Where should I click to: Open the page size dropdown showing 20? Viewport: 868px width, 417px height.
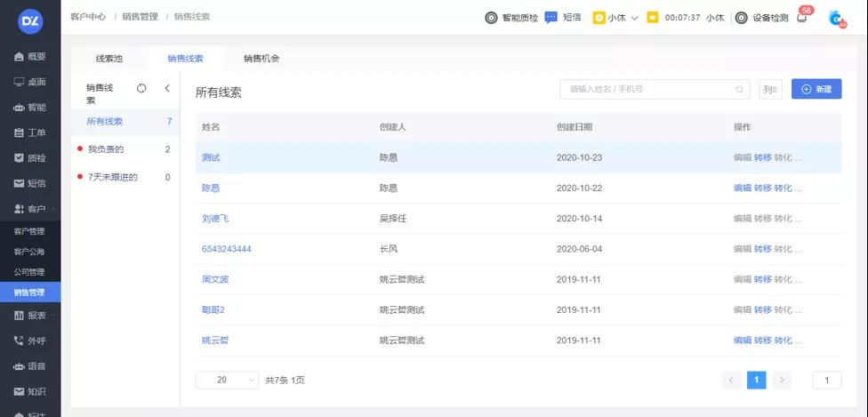[x=227, y=380]
